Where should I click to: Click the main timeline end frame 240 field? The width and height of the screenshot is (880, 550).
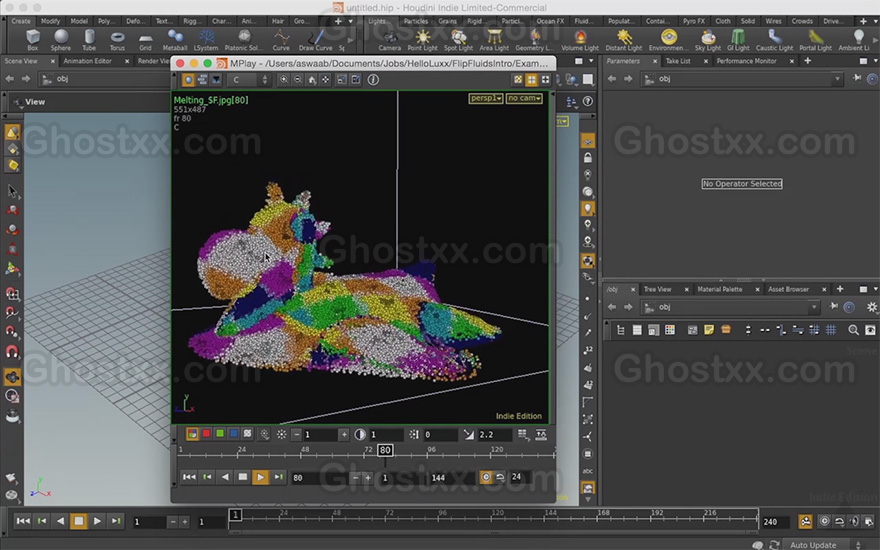click(x=775, y=522)
